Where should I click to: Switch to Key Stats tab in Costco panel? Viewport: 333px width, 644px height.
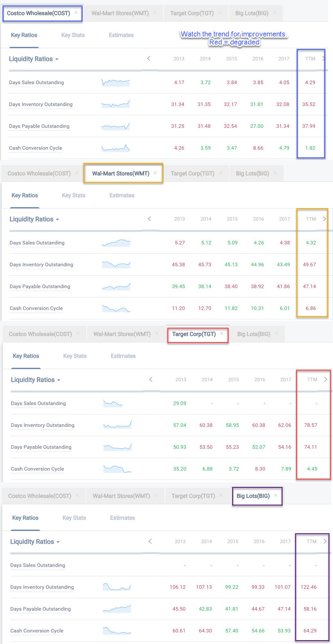click(x=73, y=35)
